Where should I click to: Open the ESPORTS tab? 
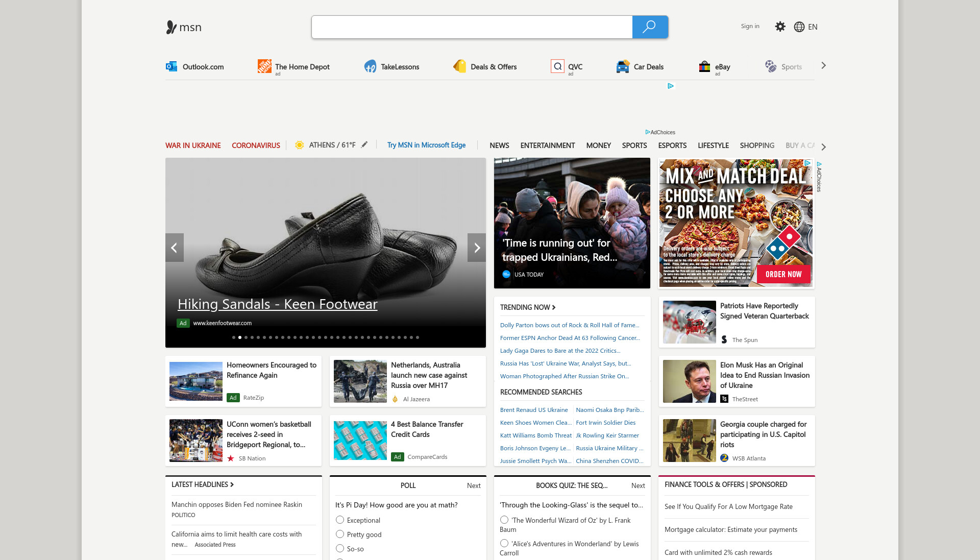[x=672, y=145]
